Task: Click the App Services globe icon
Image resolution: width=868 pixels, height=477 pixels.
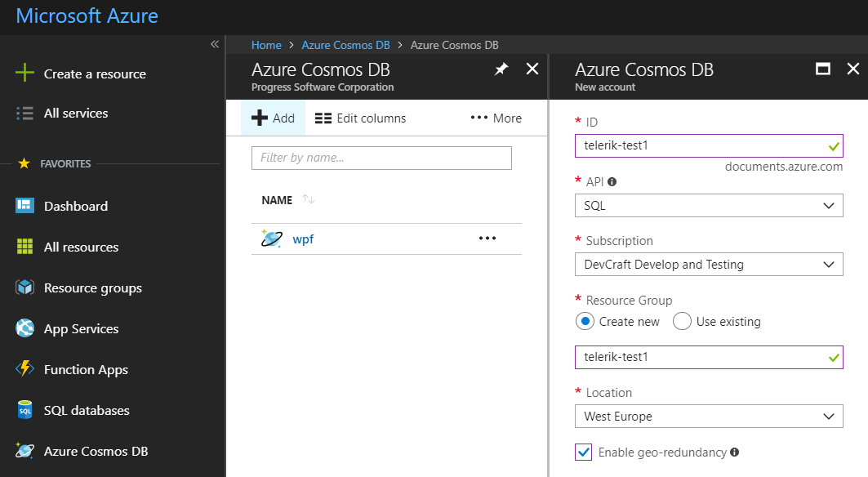Action: point(25,328)
